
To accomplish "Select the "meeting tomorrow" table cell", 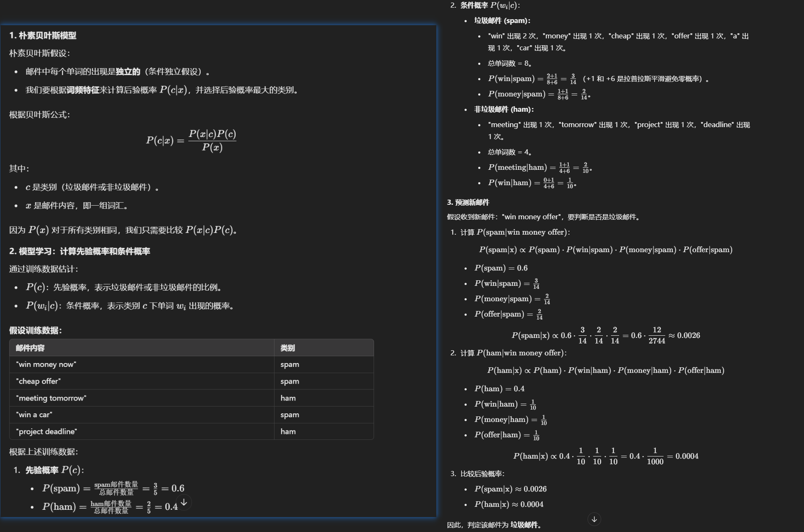I will (x=142, y=398).
